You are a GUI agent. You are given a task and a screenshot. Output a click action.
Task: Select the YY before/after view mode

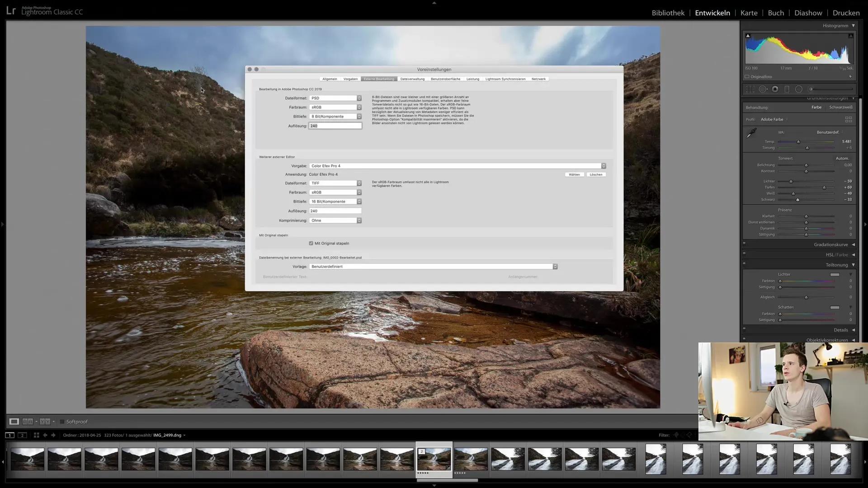45,422
